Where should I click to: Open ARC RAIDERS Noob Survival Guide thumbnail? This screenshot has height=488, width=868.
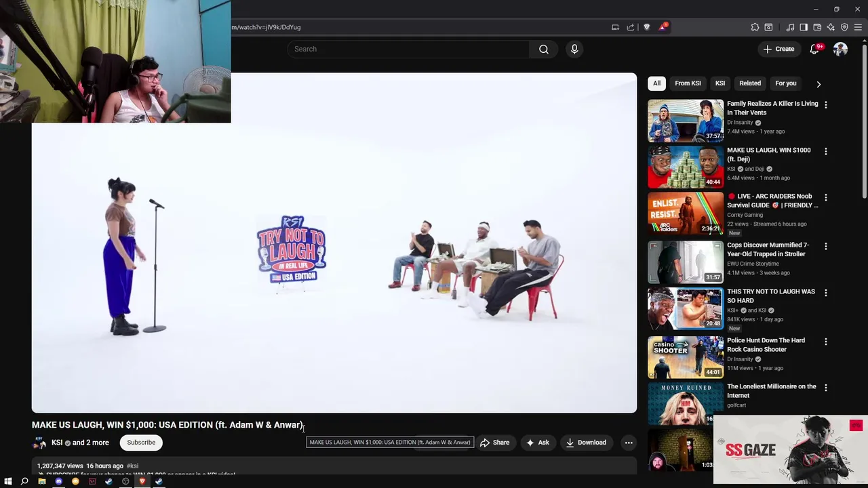tap(686, 213)
